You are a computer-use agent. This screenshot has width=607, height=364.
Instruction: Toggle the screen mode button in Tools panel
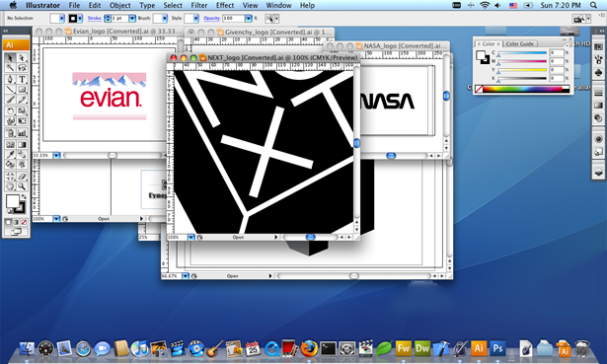pyautogui.click(x=16, y=232)
